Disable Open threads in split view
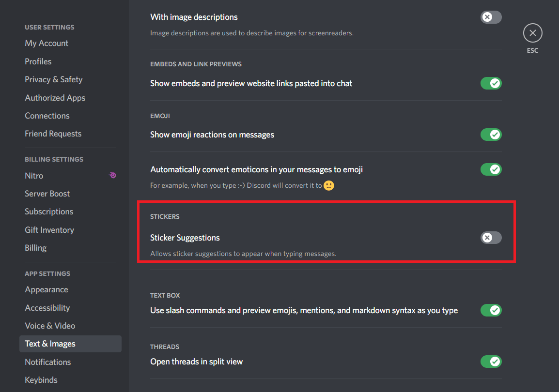Viewport: 559px width, 392px height. point(491,362)
